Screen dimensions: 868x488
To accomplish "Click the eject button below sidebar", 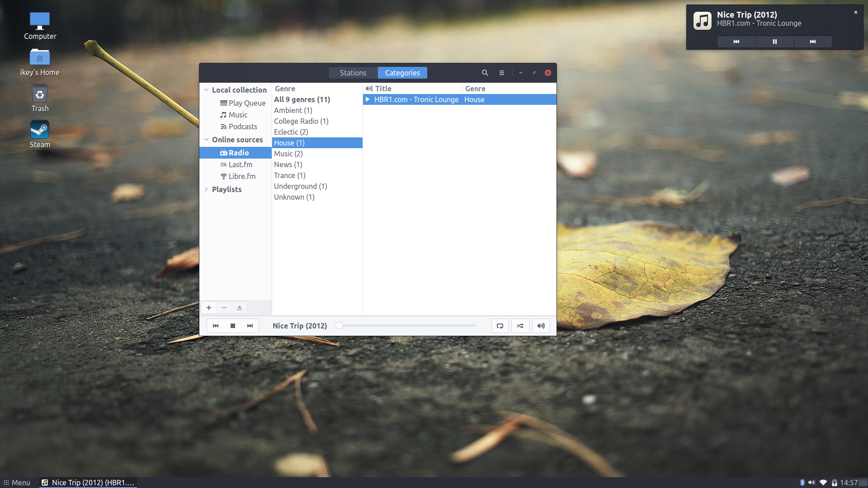I will tap(240, 308).
